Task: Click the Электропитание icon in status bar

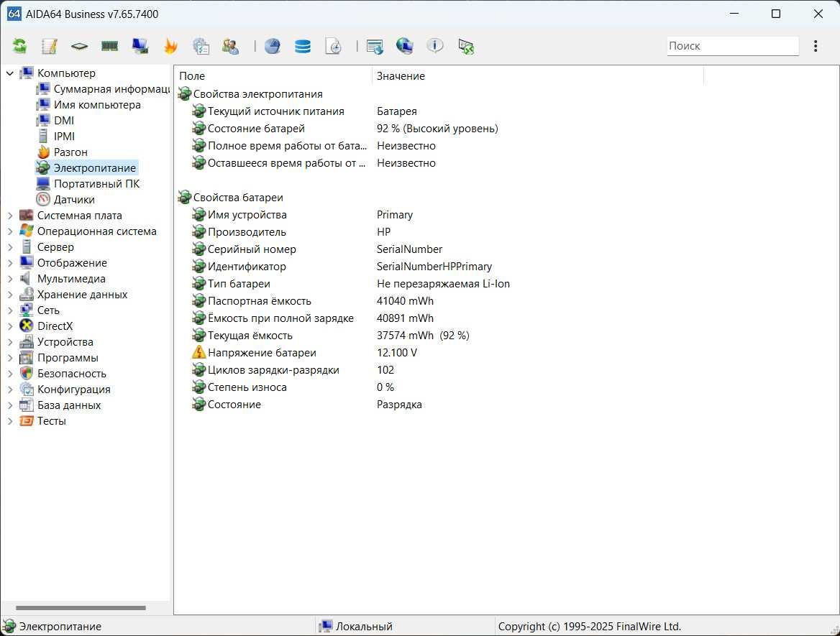Action: 9,626
